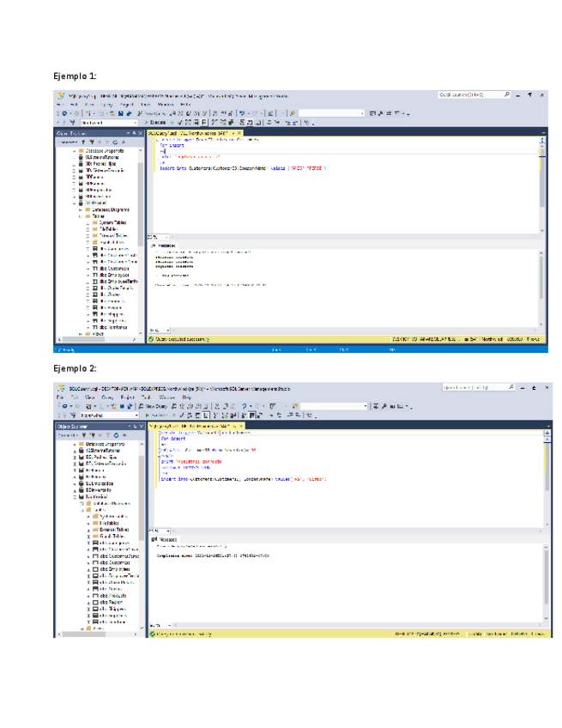Click the Object Explorer Connect dropdown in Ejemplo 2
Viewport: 562px width, 728px height.
tap(67, 434)
